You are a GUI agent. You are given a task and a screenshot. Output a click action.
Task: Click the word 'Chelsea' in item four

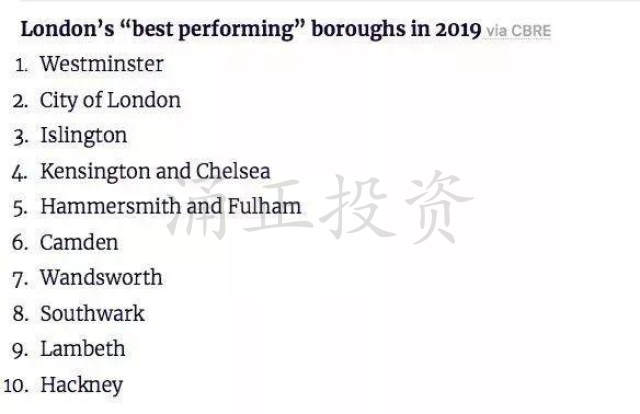click(x=233, y=171)
